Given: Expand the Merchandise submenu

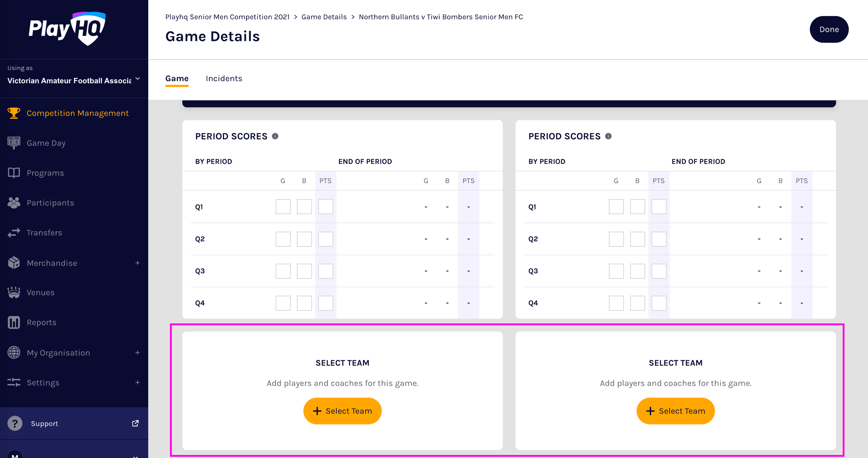Looking at the screenshot, I should click(137, 263).
